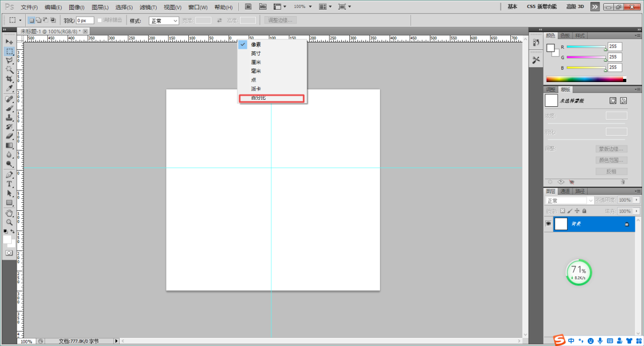Open the layer blend mode 正常 dropdown

(569, 200)
